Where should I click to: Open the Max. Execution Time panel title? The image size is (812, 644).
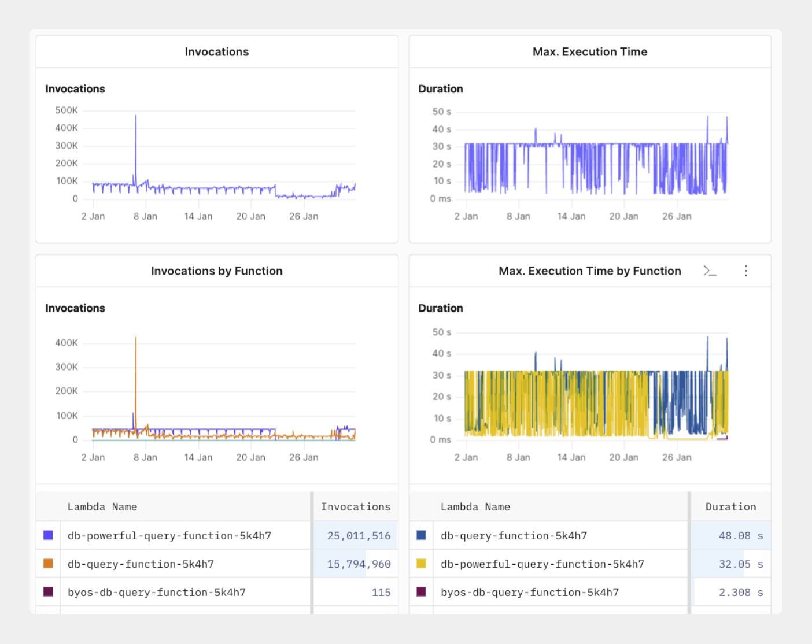589,51
